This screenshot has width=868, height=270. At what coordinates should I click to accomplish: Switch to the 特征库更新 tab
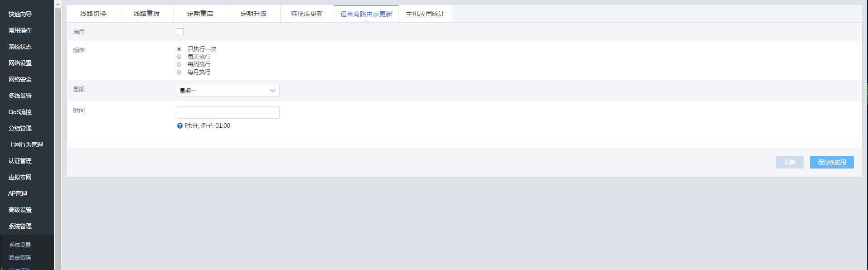[307, 14]
